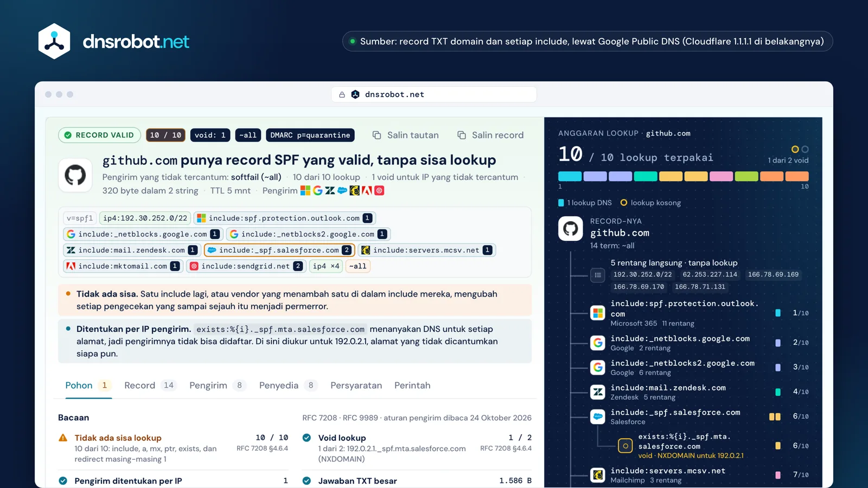Click the green segment in the lookup budget bar
Viewport: 868px width, 488px height.
[746, 176]
